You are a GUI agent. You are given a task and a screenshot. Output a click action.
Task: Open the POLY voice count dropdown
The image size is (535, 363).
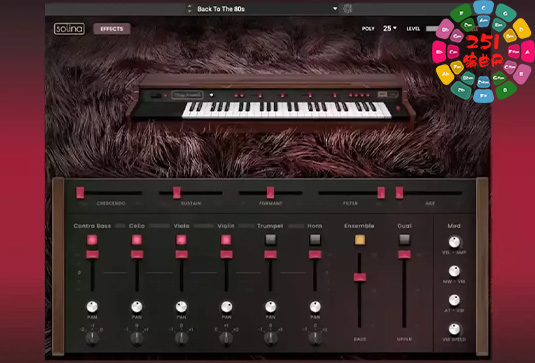click(x=389, y=29)
